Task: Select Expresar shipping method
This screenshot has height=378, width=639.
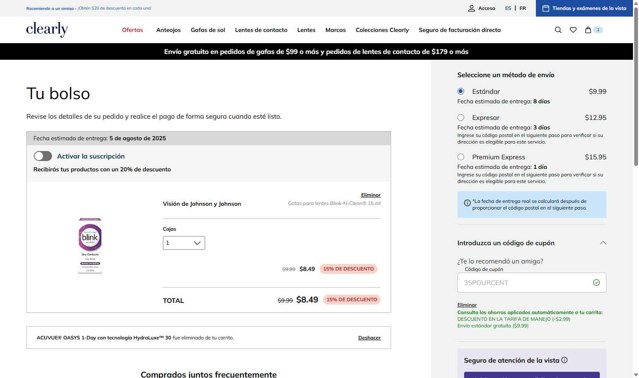Action: [461, 117]
